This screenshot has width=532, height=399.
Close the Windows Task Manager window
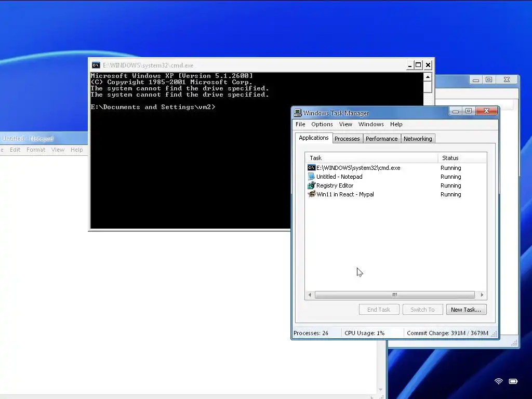486,111
